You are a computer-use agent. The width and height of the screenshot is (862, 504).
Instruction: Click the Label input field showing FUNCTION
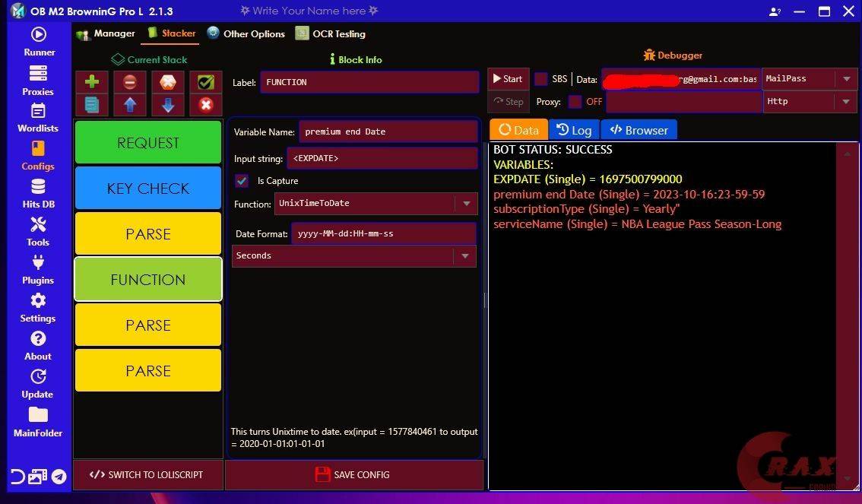click(x=369, y=82)
